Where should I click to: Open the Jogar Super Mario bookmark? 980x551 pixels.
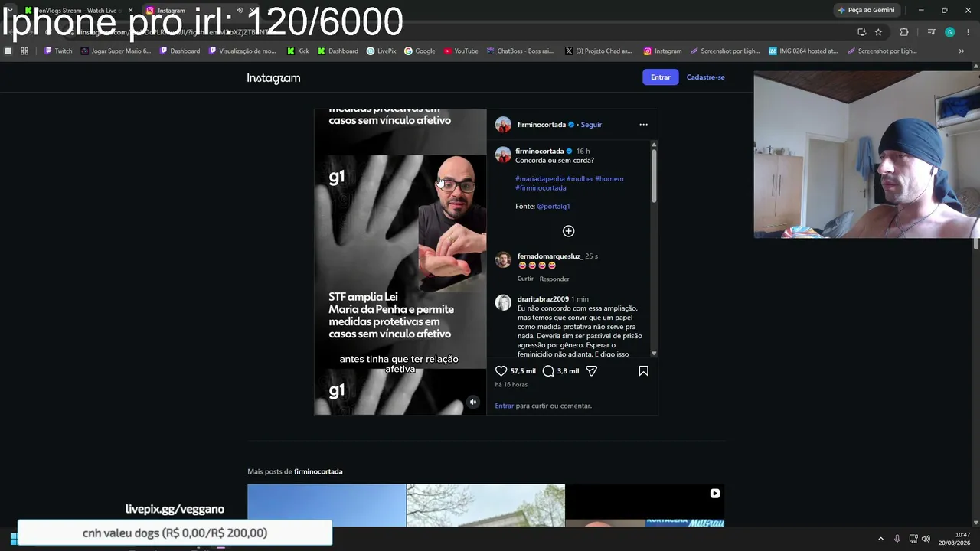click(x=116, y=51)
